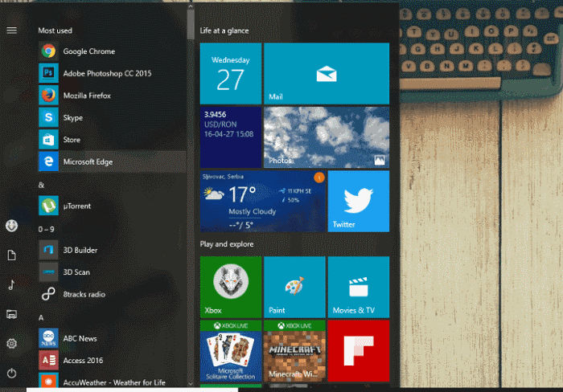Viewport: 563px width, 392px height.
Task: Open the Weather tile showing 17°
Action: click(262, 201)
